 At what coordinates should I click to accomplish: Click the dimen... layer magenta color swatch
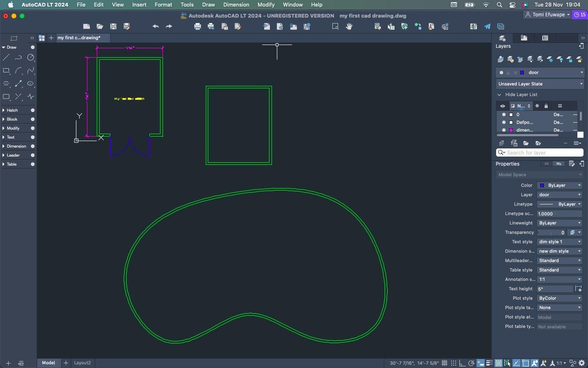tap(511, 130)
